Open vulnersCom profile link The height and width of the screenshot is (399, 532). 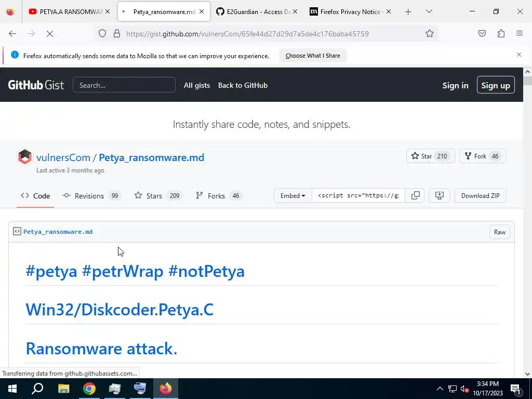click(x=63, y=157)
